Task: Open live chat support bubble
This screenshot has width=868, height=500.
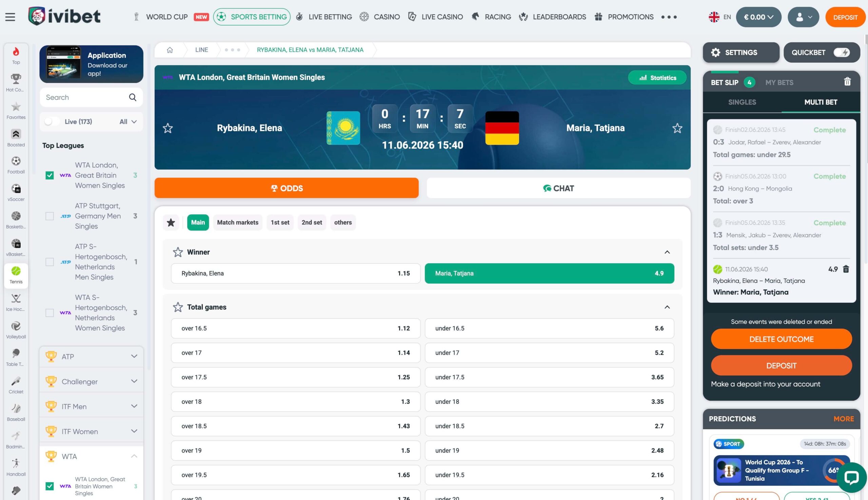Action: 851,477
